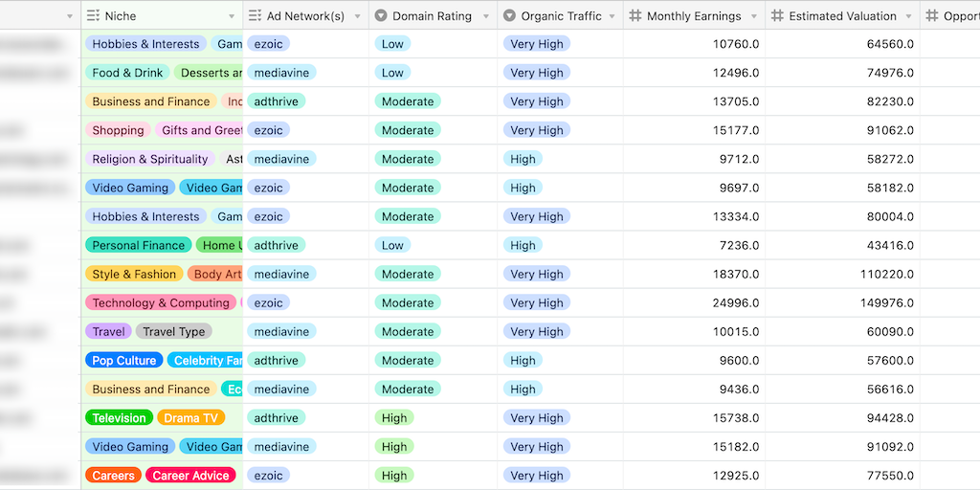Open the Ad Network(s) column dropdown arrow
The image size is (980, 490).
coord(358,16)
